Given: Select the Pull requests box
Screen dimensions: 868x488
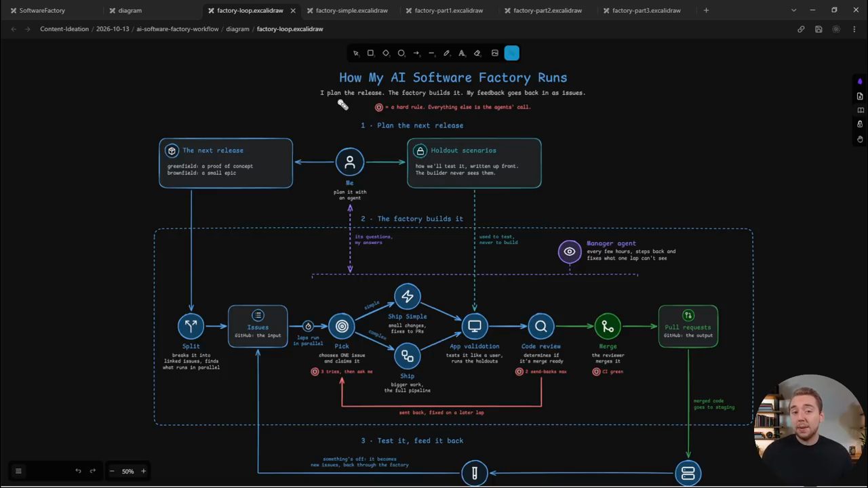Looking at the screenshot, I should (688, 326).
